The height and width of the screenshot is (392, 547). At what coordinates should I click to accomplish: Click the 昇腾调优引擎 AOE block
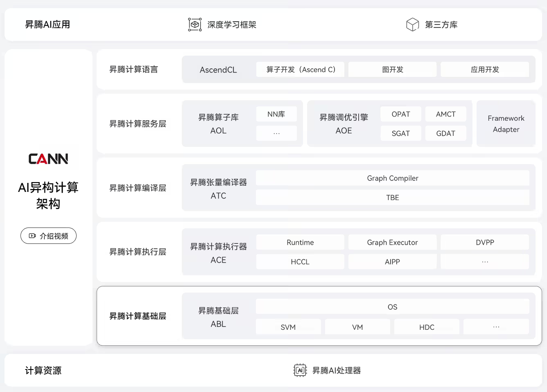344,124
